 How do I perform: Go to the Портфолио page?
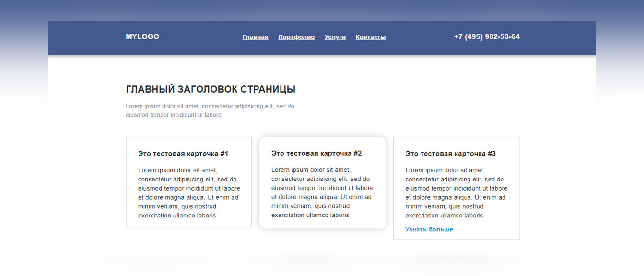(296, 37)
